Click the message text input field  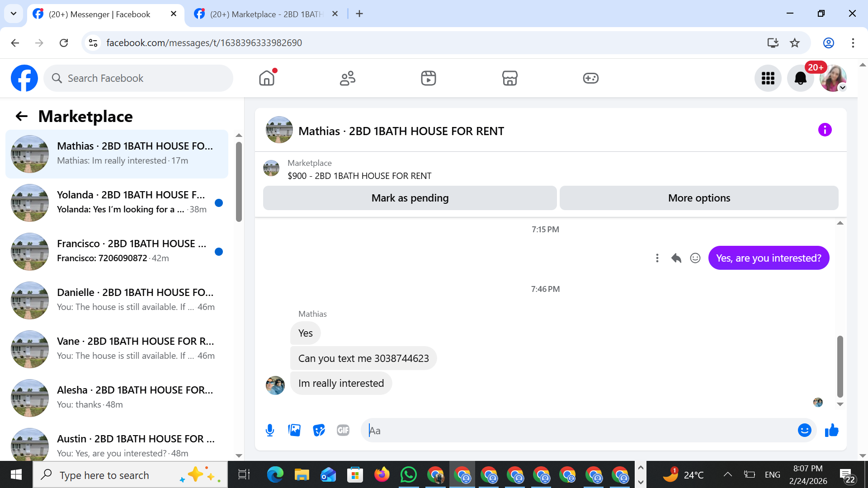(x=579, y=430)
